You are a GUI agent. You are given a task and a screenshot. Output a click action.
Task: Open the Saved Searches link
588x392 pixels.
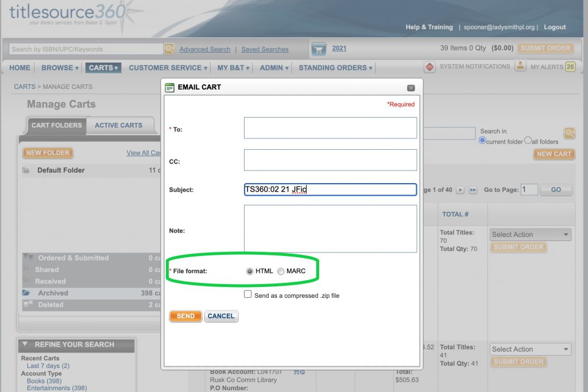265,49
